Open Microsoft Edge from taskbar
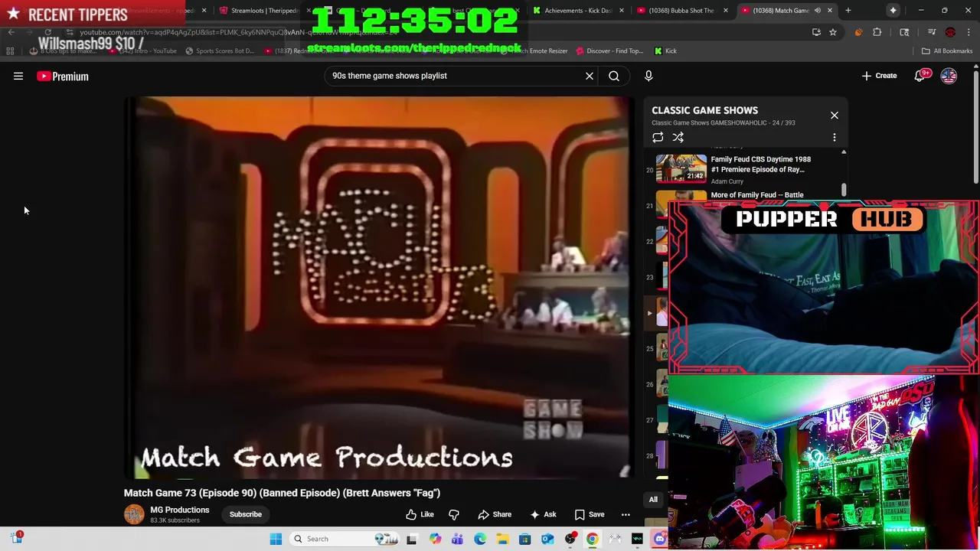Viewport: 980px width, 551px height. 480,539
